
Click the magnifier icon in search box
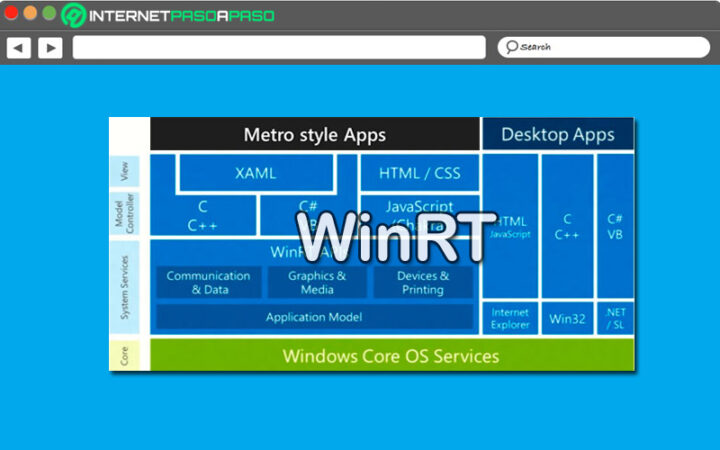tap(512, 47)
